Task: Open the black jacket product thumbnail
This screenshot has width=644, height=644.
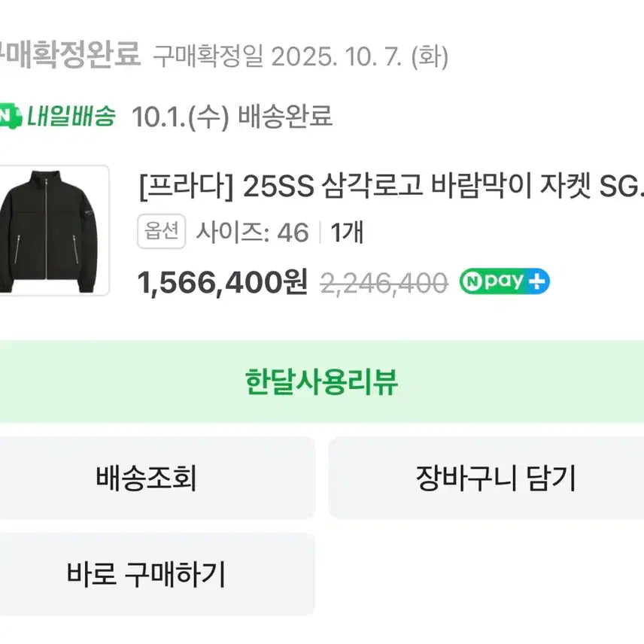Action: pyautogui.click(x=51, y=230)
